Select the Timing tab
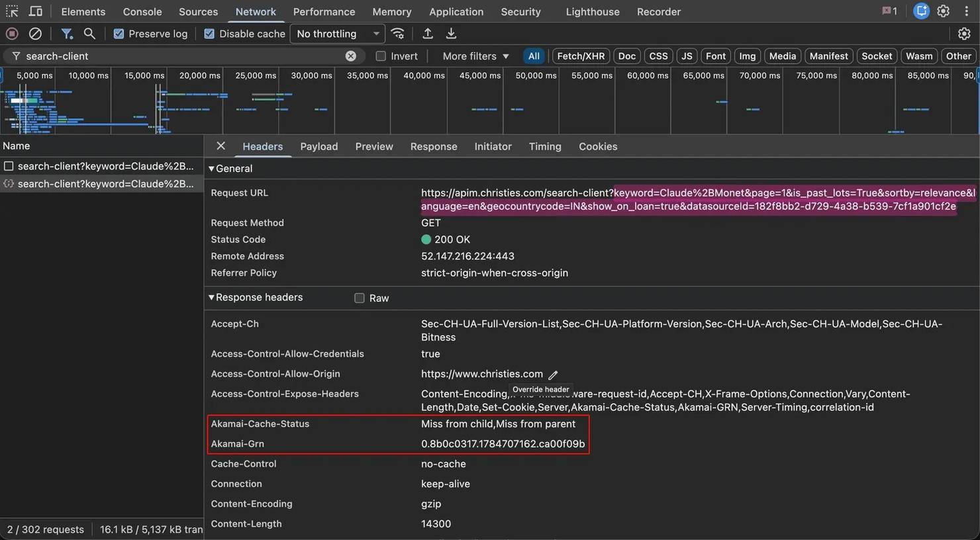 coord(545,147)
